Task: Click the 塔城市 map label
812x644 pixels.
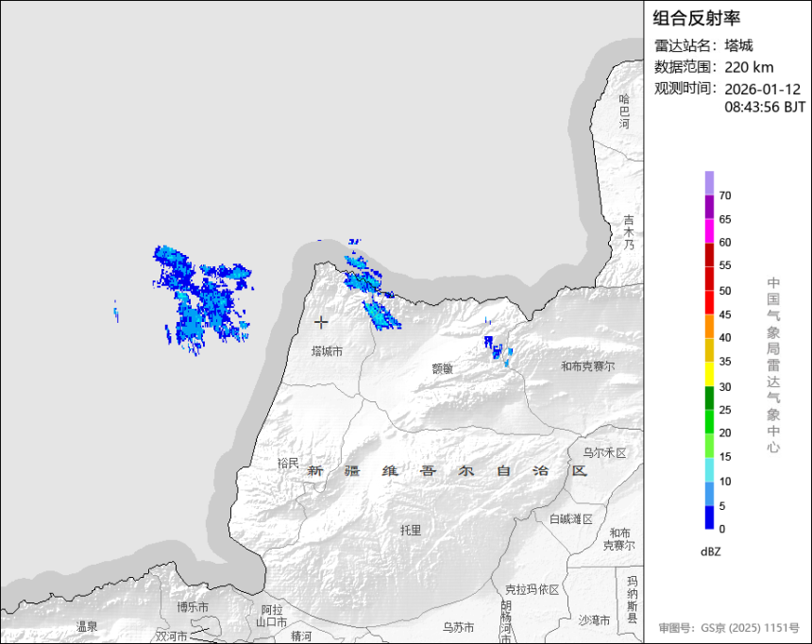Action: [327, 351]
